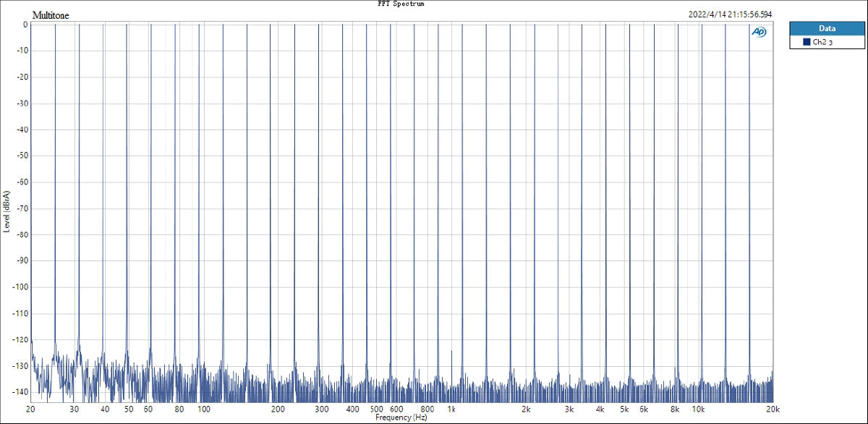This screenshot has height=424, width=868.
Task: Click the 100 Hz frequency axis label
Action: click(x=203, y=410)
